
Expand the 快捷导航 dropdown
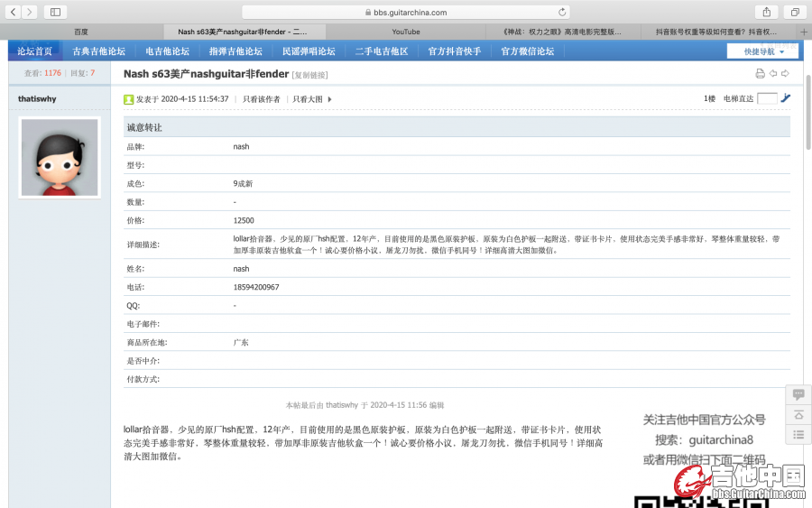coord(762,51)
